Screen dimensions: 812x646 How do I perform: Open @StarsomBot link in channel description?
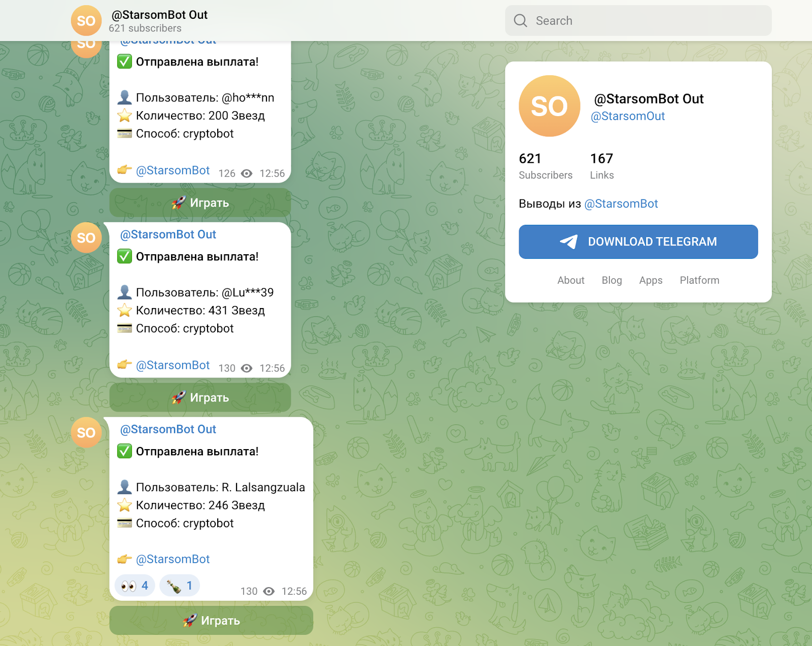[x=621, y=204]
